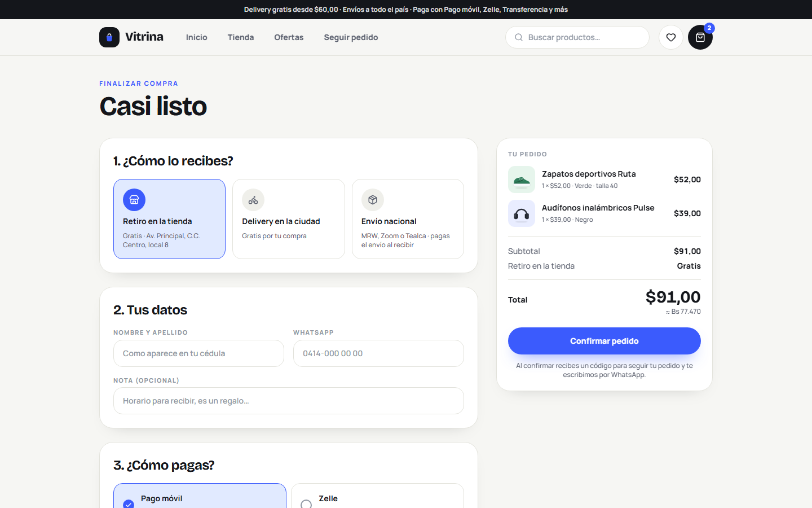
Task: Click the 'Audífonos inalámbricos Pulse' product name
Action: [598, 208]
